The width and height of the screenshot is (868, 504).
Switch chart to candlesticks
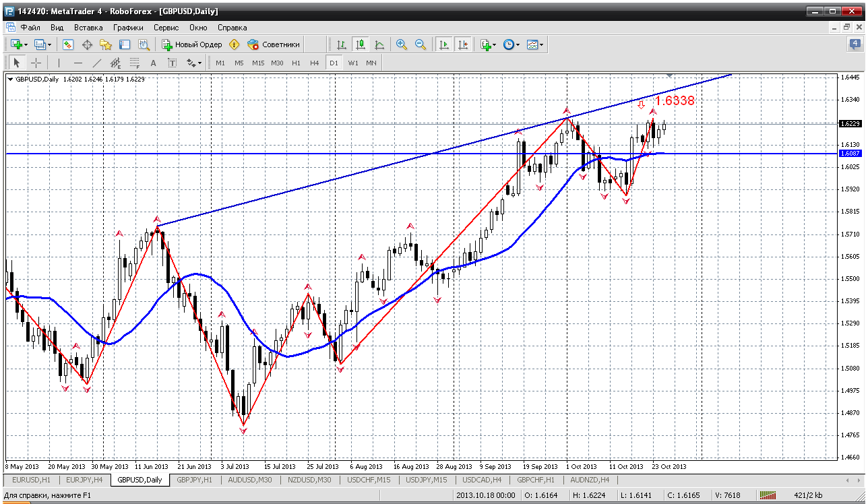click(x=361, y=44)
